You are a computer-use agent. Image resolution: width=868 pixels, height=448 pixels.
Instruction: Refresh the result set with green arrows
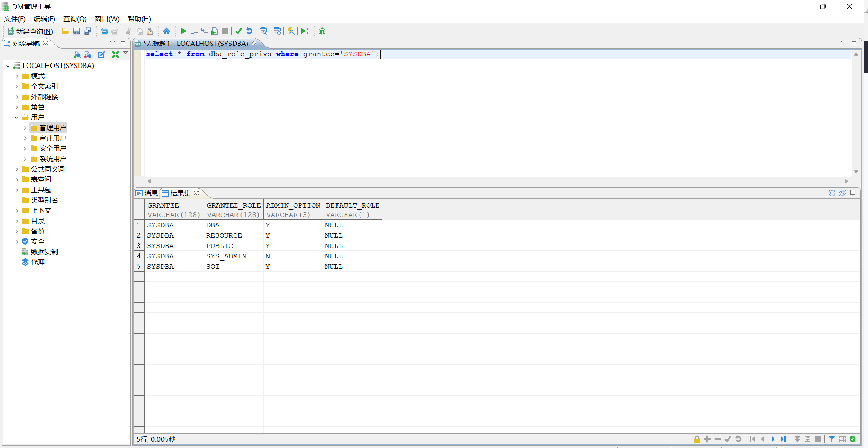[853, 439]
